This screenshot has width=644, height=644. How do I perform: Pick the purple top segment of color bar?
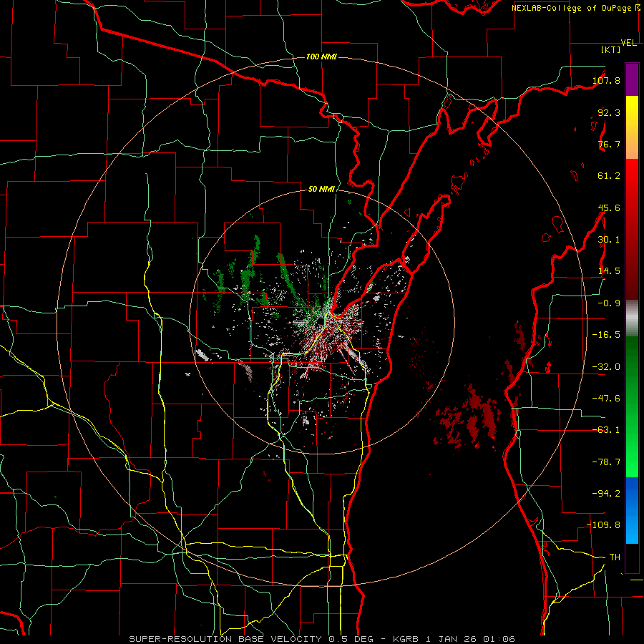[632, 79]
